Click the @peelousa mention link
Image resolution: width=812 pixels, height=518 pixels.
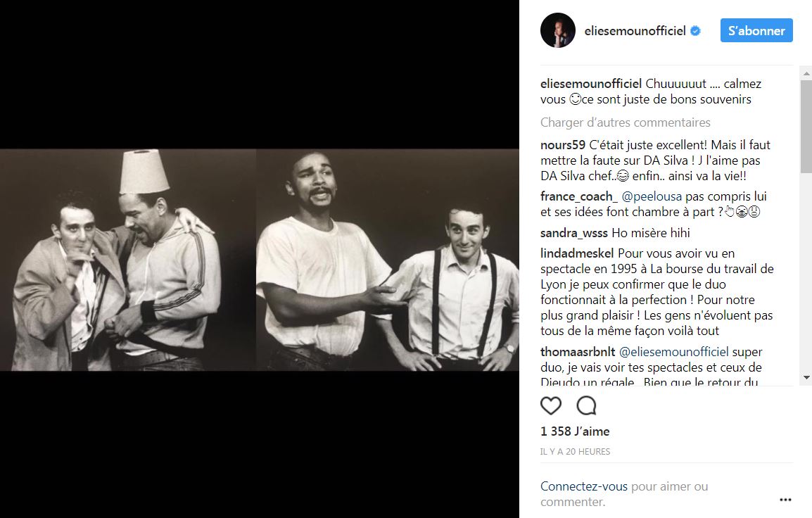pos(652,197)
